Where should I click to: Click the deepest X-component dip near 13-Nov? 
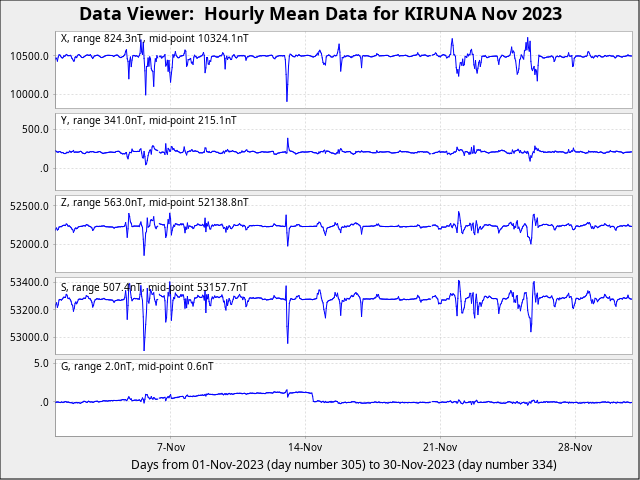tap(287, 99)
